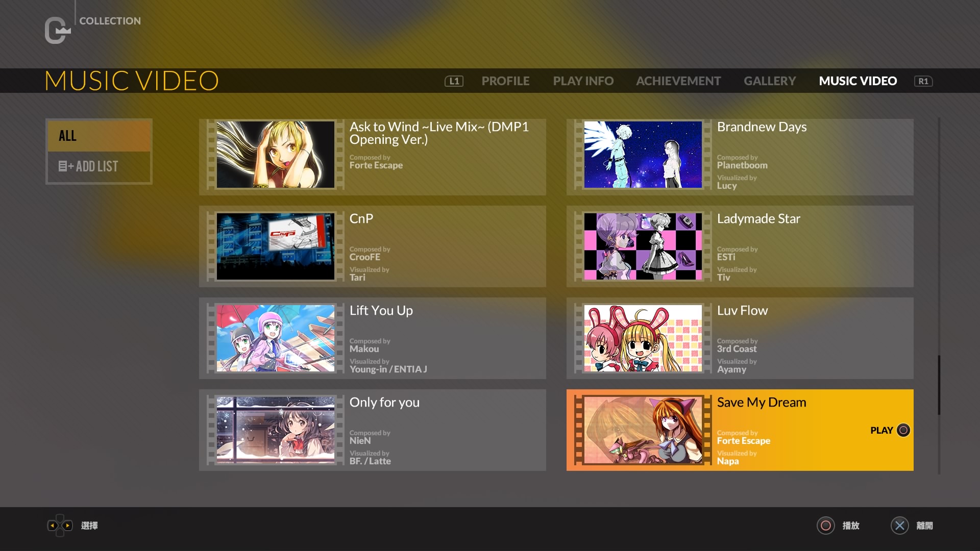Image resolution: width=980 pixels, height=551 pixels.
Task: Click composer name 'NieN'
Action: point(360,441)
